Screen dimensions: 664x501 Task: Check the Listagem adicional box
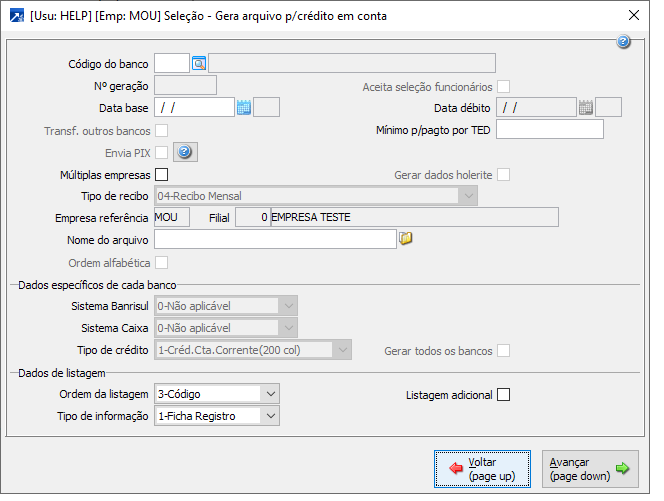pyautogui.click(x=503, y=395)
